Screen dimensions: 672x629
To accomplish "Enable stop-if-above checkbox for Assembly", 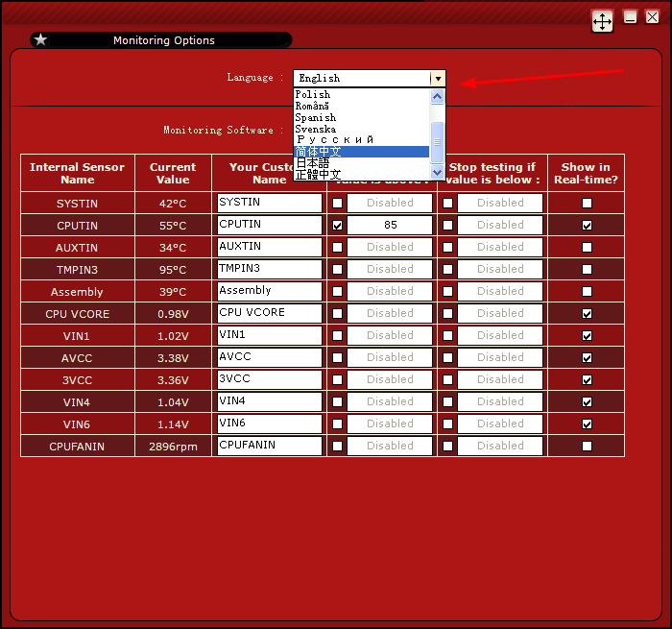I will click(x=337, y=291).
